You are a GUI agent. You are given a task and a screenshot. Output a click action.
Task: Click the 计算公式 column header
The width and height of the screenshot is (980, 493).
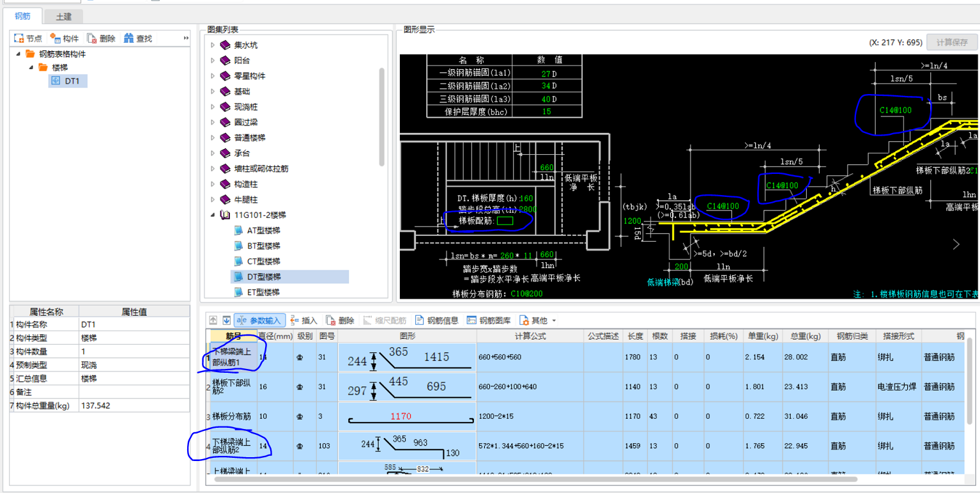pyautogui.click(x=530, y=336)
